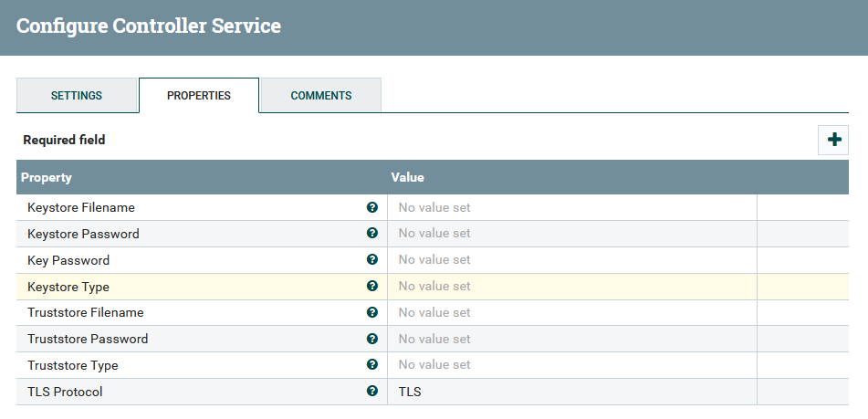
Task: Add a new property with plus button
Action: pyautogui.click(x=833, y=140)
